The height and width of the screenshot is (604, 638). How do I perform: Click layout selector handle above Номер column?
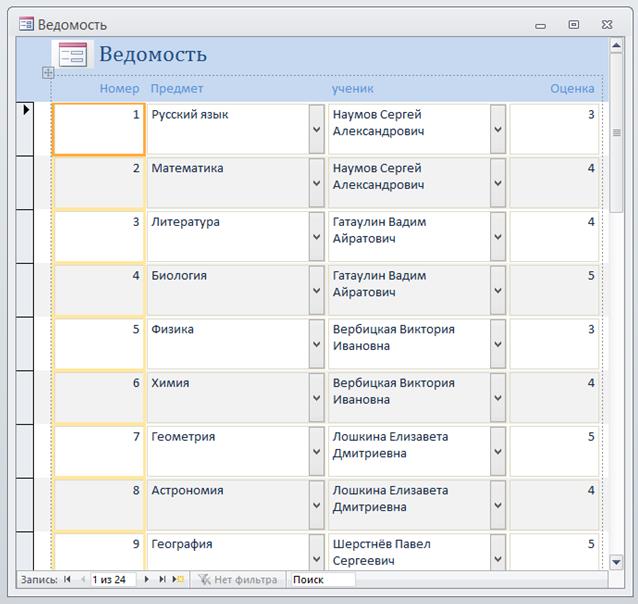(x=48, y=73)
